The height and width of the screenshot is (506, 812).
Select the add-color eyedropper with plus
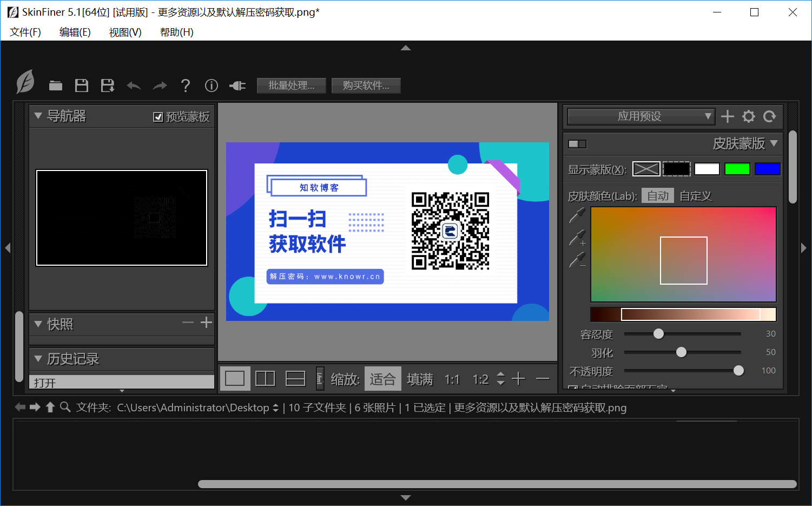point(577,238)
